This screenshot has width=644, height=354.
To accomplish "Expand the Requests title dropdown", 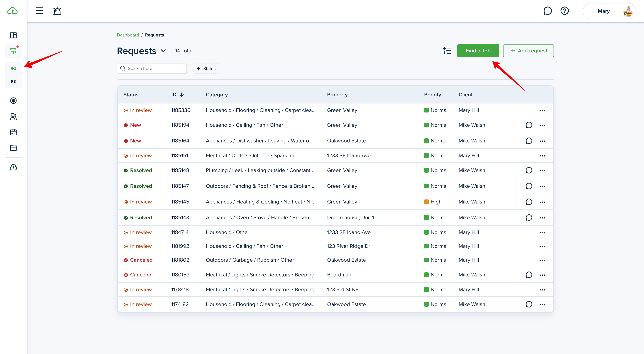I will tap(163, 51).
